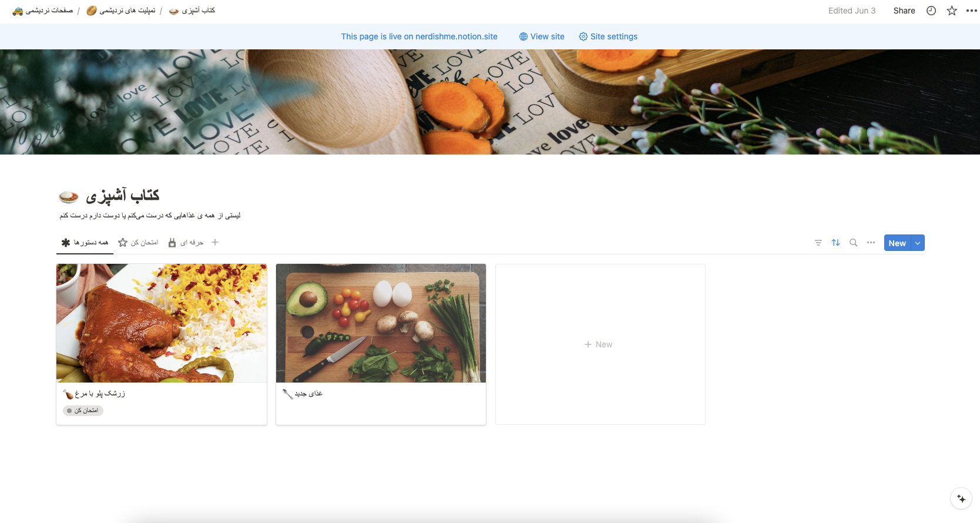This screenshot has width=980, height=523.
Task: Open database view options ellipsis
Action: 871,243
